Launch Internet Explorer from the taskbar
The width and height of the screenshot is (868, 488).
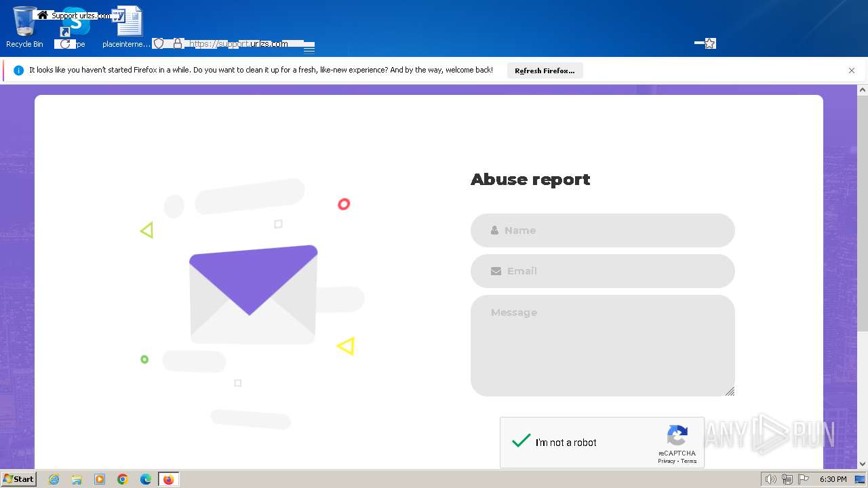pos(54,479)
